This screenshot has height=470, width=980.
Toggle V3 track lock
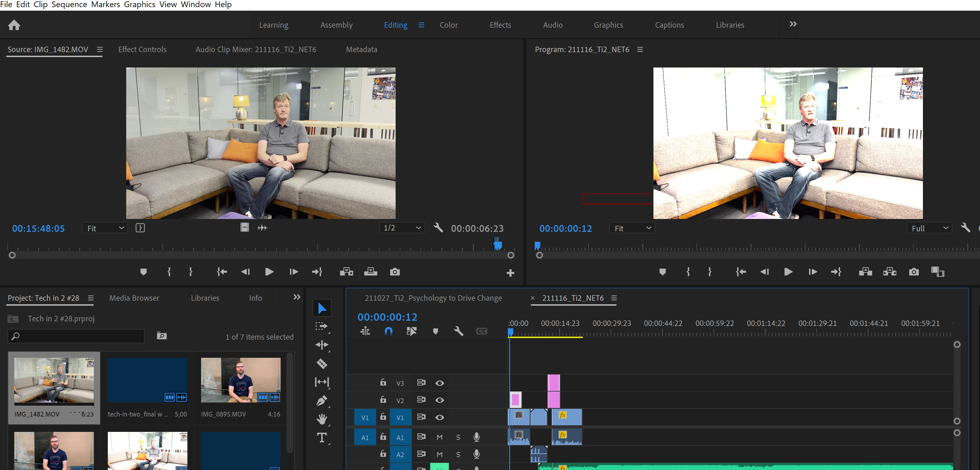383,382
